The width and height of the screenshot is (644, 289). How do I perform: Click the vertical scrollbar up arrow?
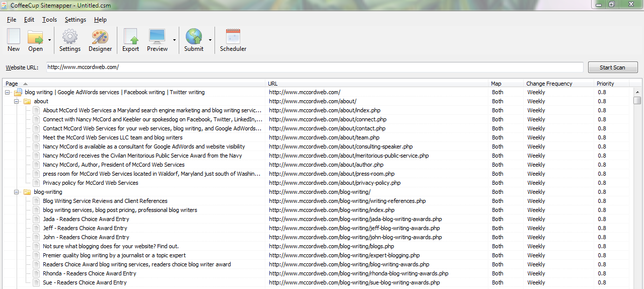[637, 92]
